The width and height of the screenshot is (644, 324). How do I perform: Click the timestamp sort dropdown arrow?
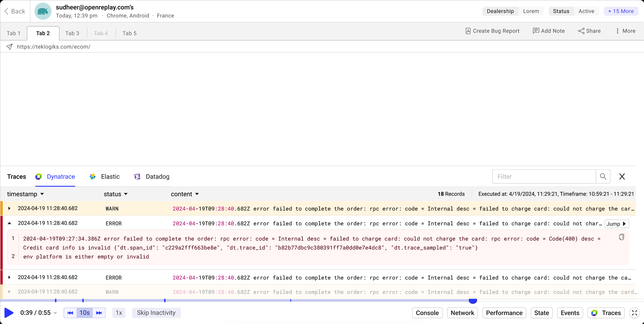point(42,194)
